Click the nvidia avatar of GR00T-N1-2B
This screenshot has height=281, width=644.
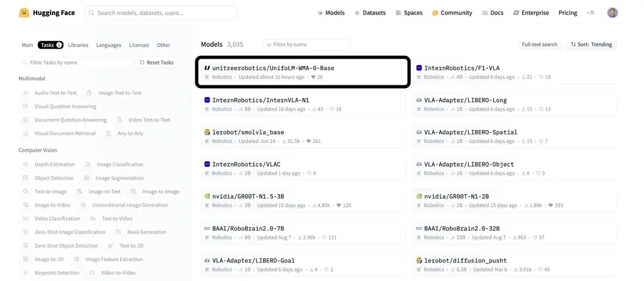(419, 196)
